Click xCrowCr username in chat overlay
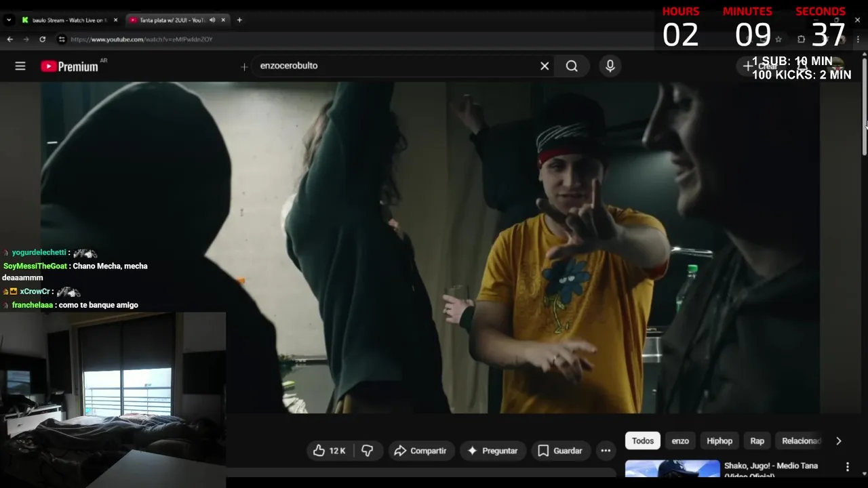868x488 pixels. click(x=35, y=291)
